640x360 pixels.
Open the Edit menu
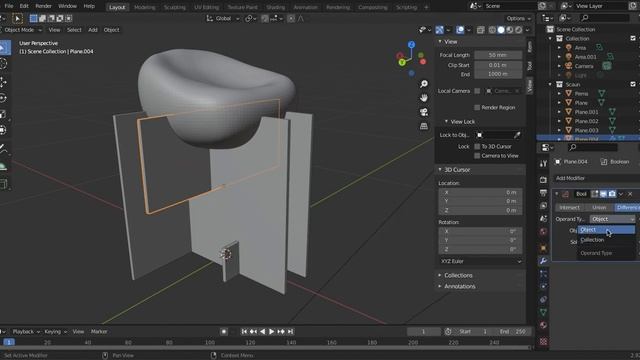click(24, 6)
